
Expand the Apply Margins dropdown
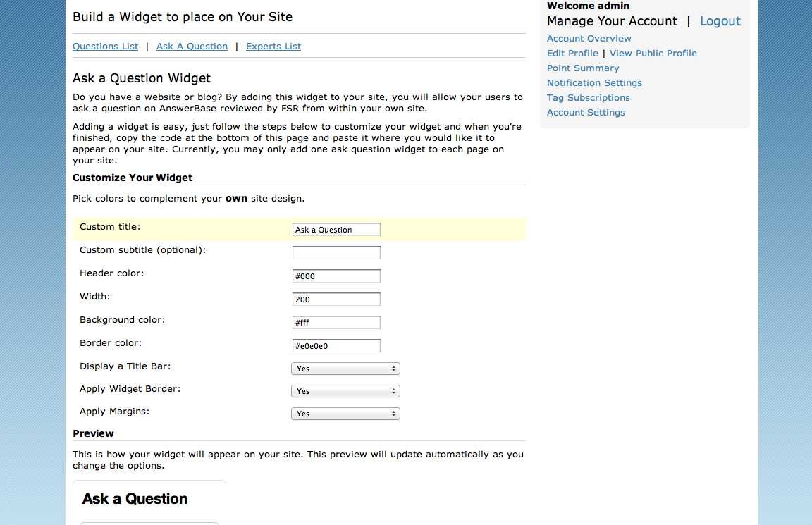click(x=345, y=414)
